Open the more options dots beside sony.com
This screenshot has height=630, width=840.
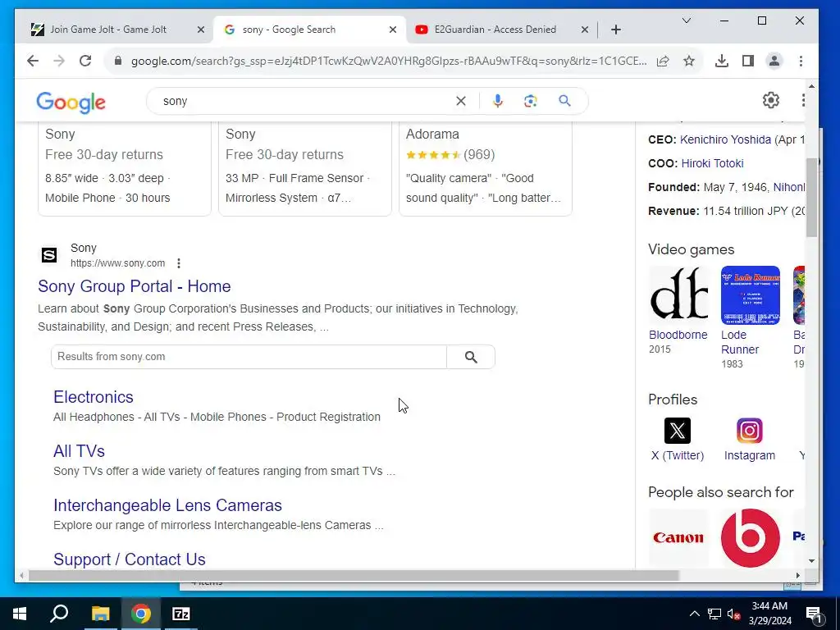(179, 263)
